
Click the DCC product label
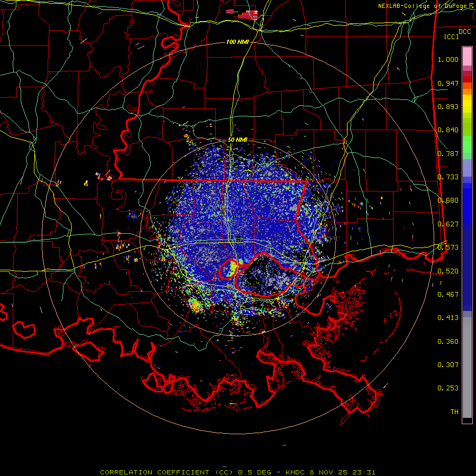464,32
